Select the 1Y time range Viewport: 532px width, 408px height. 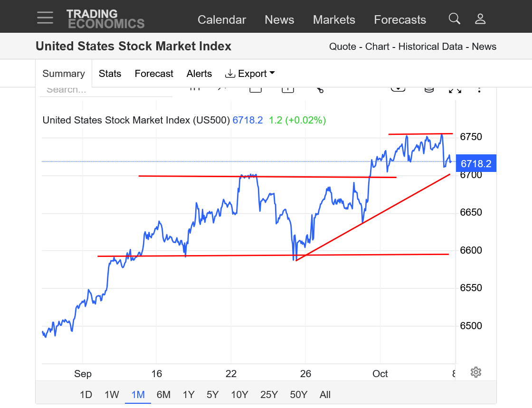pos(189,395)
